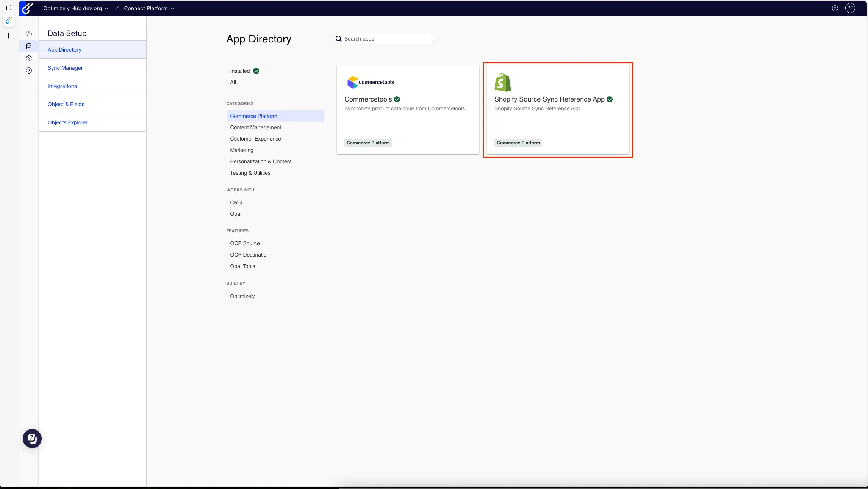Open Object & Fields menu item

pos(92,104)
